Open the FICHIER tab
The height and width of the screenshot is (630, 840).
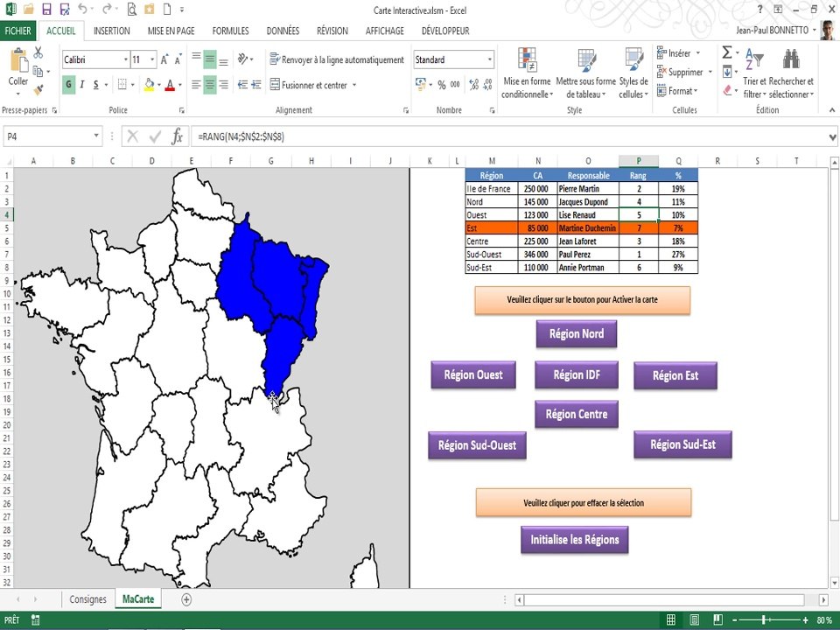point(17,31)
